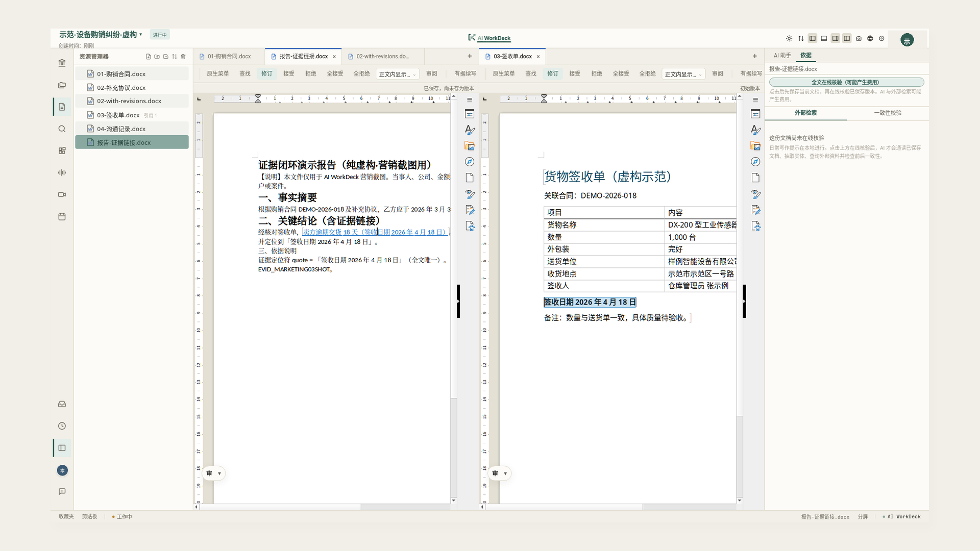Switch to 01-购销合同.docx tab
The height and width of the screenshot is (551, 980).
click(229, 56)
